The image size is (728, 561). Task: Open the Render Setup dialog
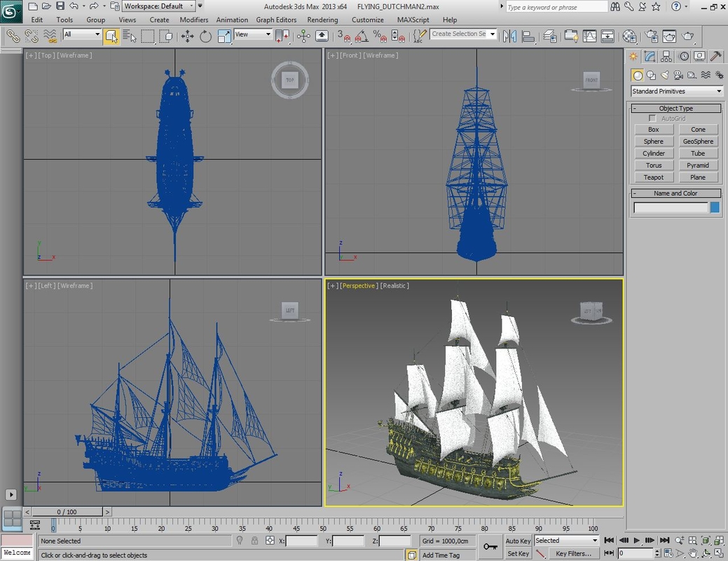650,36
